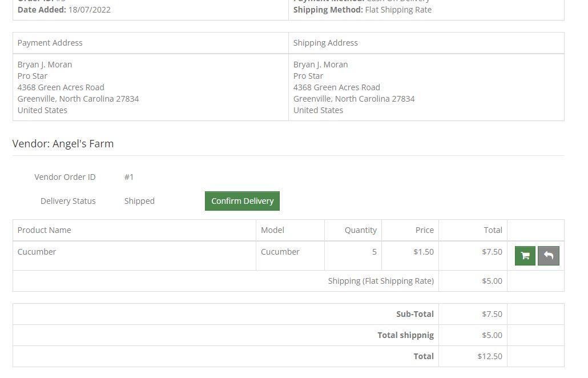This screenshot has width=588, height=378.
Task: Click the Date Added 18/07/2022 text
Action: (x=64, y=10)
